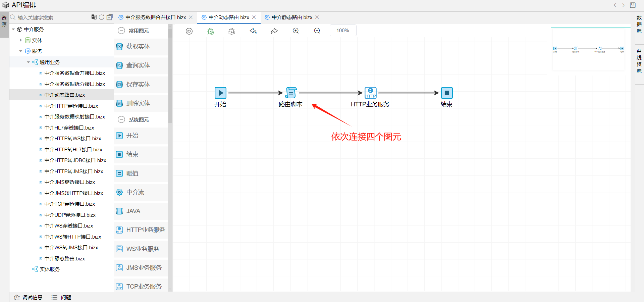
Task: Select the 路由脚本 node on canvas
Action: [x=291, y=93]
